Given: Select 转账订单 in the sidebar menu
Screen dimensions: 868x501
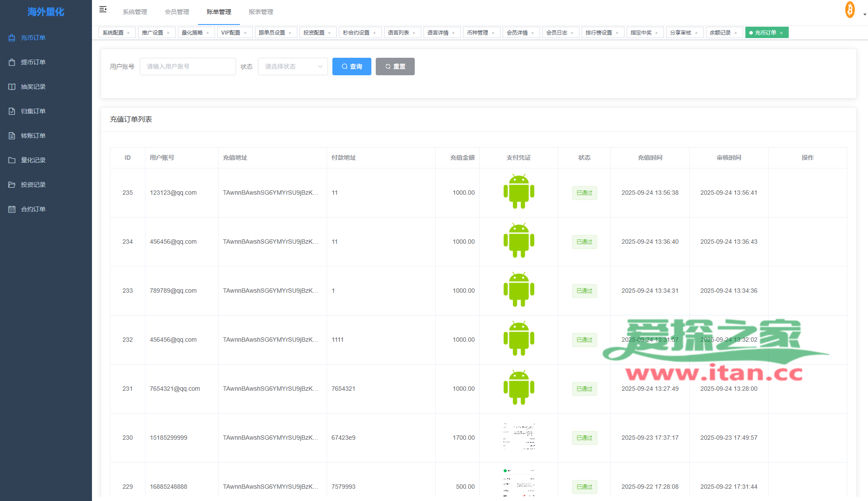Looking at the screenshot, I should (33, 136).
